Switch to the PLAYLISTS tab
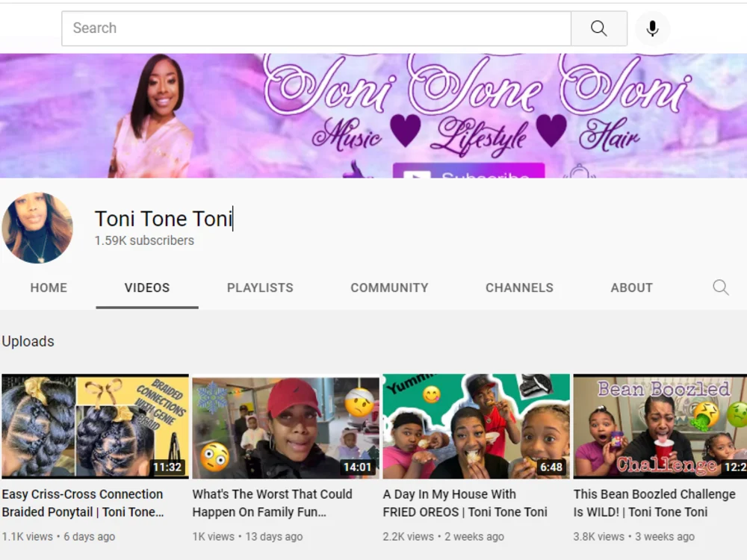Screen dimensions: 747x560 click(x=260, y=287)
